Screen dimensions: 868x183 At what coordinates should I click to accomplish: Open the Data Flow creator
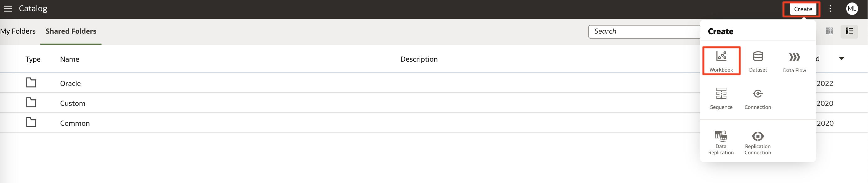click(x=794, y=61)
